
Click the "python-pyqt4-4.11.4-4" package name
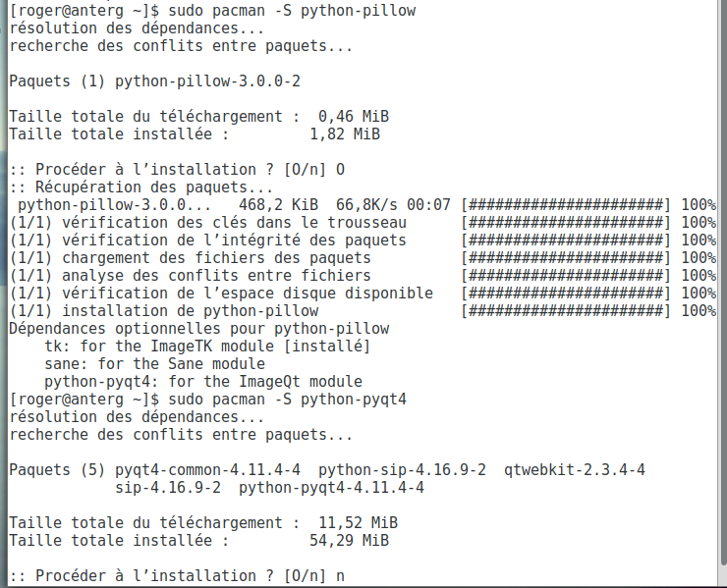pos(331,488)
